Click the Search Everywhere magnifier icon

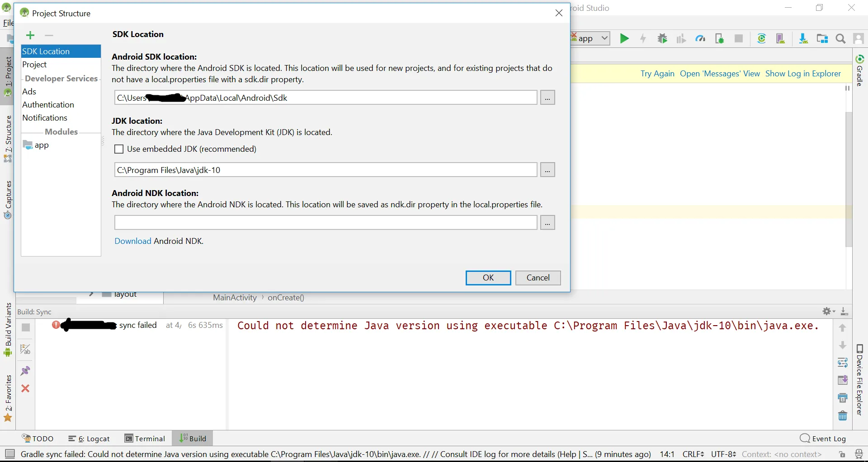point(840,39)
